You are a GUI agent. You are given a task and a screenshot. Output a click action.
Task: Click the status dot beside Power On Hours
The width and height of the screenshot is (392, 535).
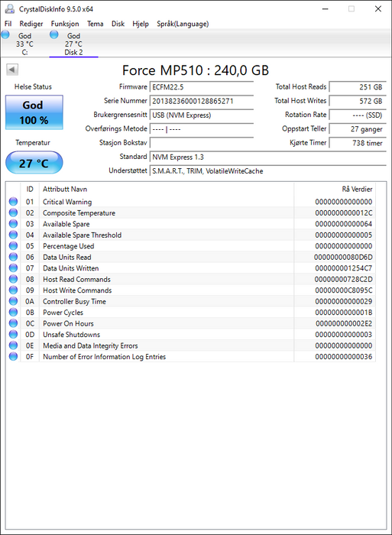tap(13, 323)
